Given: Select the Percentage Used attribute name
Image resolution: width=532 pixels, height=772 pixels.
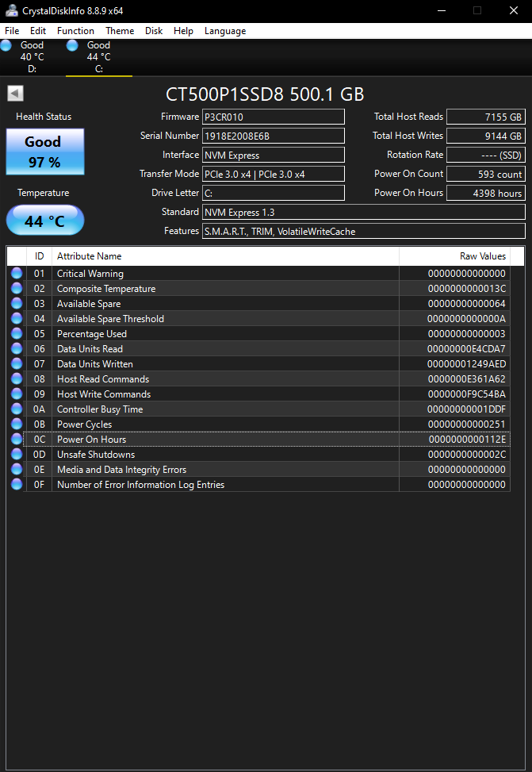Looking at the screenshot, I should point(92,334).
